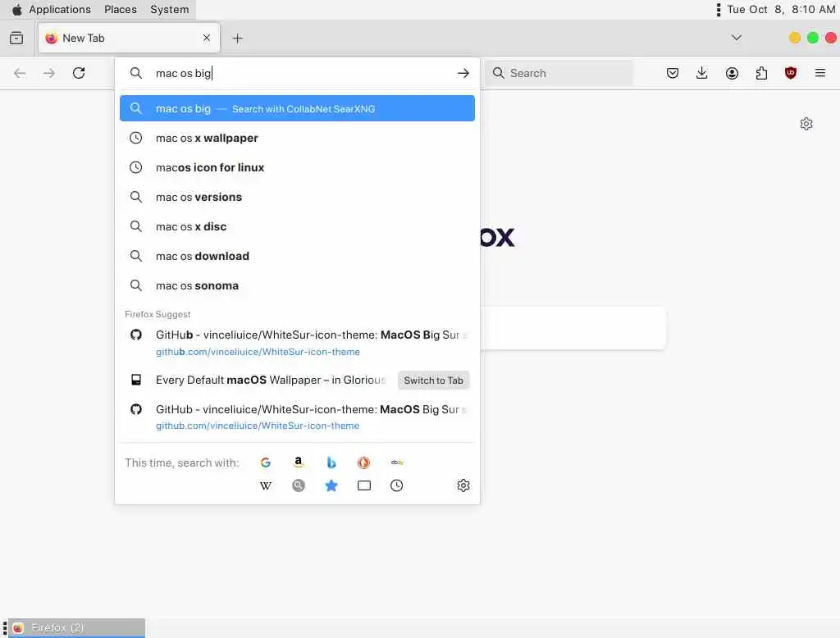The width and height of the screenshot is (840, 638).
Task: Click the Apple logo in top bar
Action: pyautogui.click(x=17, y=9)
